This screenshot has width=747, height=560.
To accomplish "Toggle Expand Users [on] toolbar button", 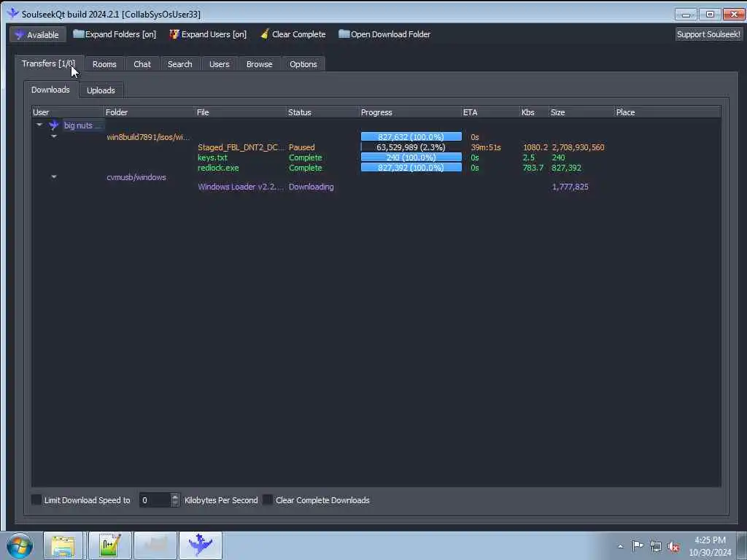I will 208,34.
